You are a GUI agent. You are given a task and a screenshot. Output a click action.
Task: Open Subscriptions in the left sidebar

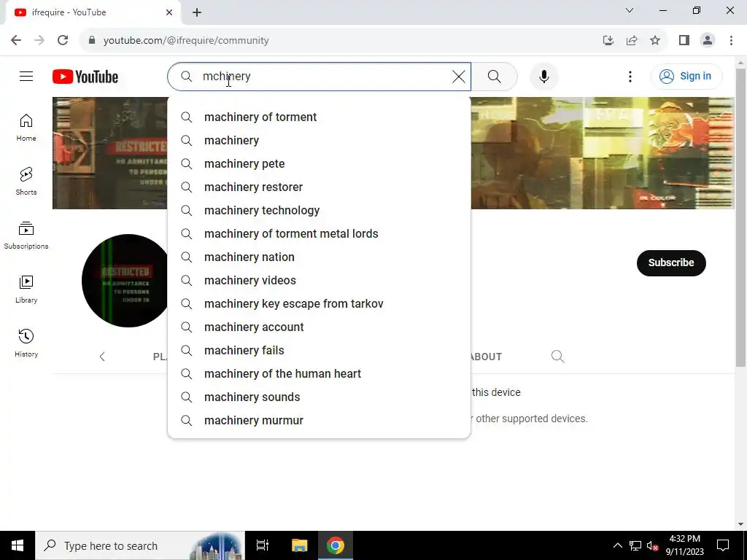click(26, 236)
